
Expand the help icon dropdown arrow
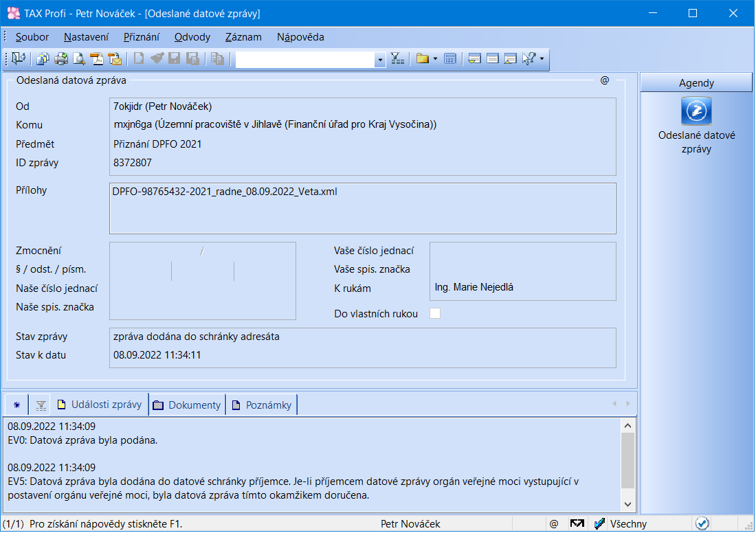[542, 59]
